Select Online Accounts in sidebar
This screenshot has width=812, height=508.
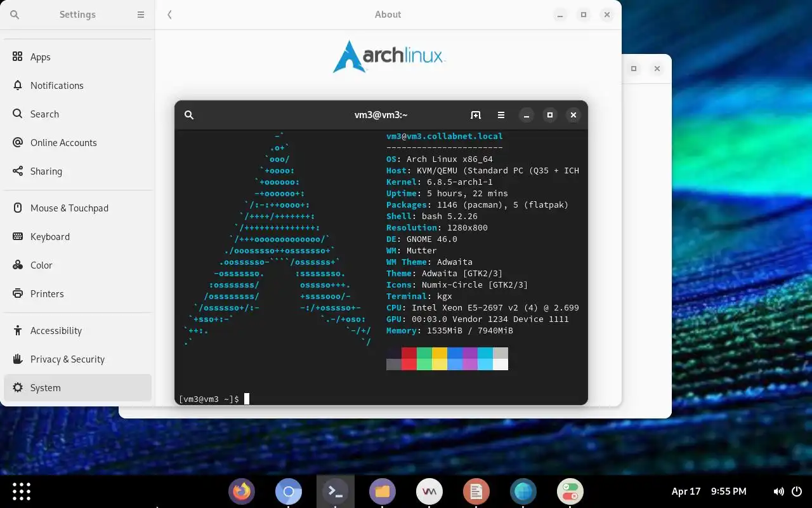pyautogui.click(x=77, y=143)
